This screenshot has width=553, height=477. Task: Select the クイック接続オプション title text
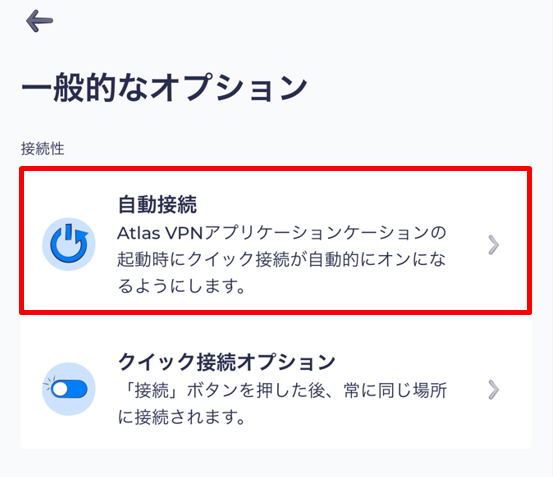click(x=226, y=362)
